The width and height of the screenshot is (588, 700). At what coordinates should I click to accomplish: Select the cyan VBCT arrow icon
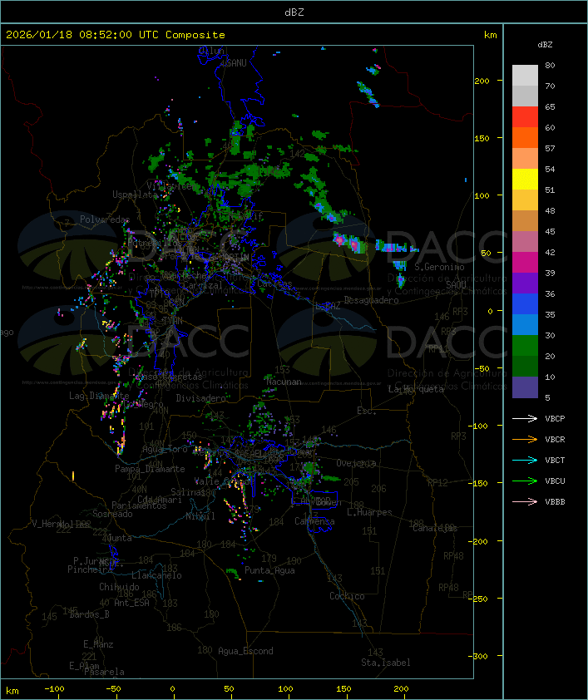pyautogui.click(x=525, y=461)
